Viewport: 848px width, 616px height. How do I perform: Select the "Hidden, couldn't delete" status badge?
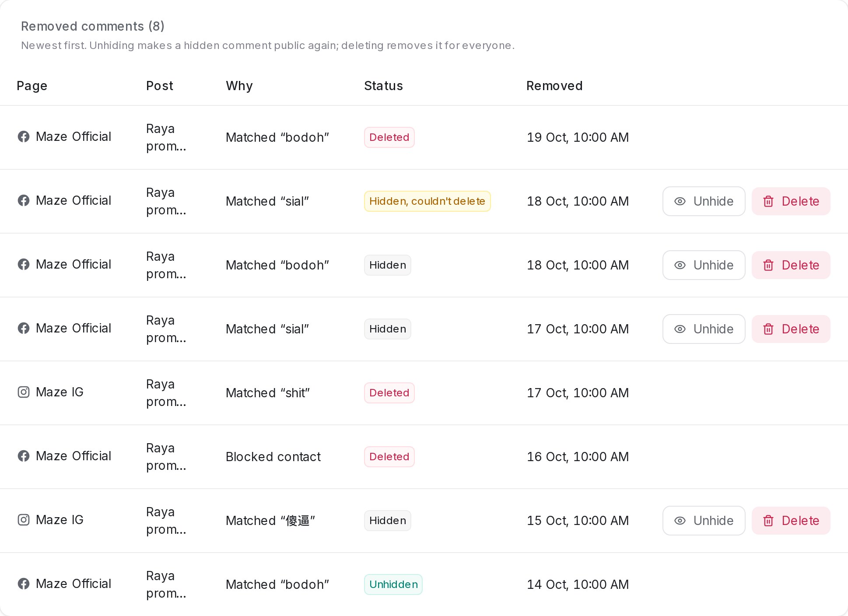pos(428,201)
